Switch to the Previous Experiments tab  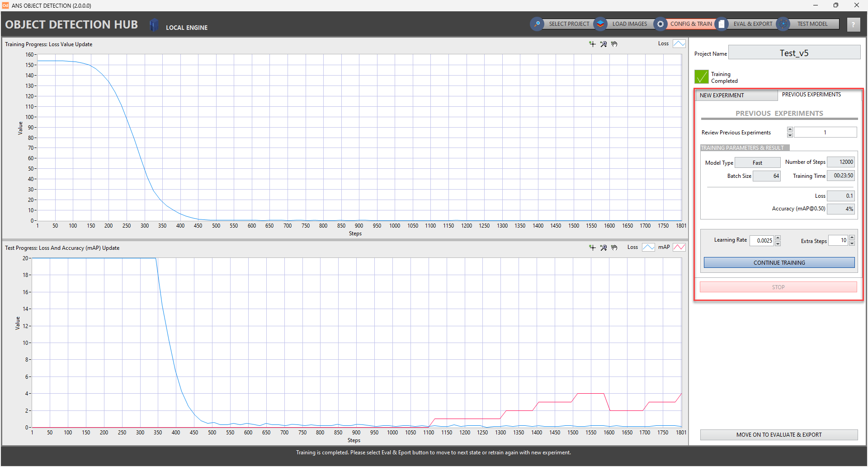(x=811, y=95)
